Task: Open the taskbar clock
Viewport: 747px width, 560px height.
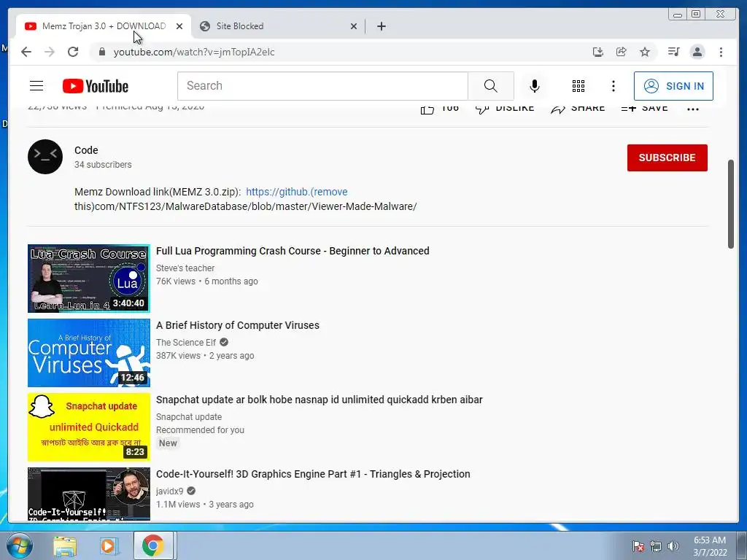Action: point(710,546)
